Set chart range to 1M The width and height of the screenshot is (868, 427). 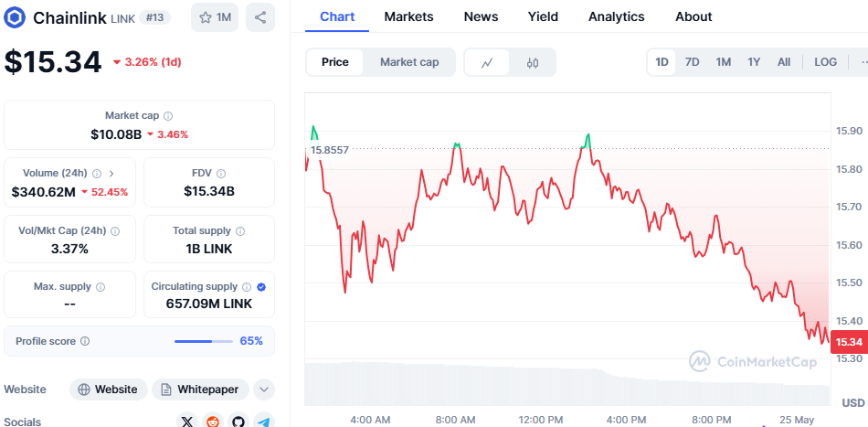point(723,62)
